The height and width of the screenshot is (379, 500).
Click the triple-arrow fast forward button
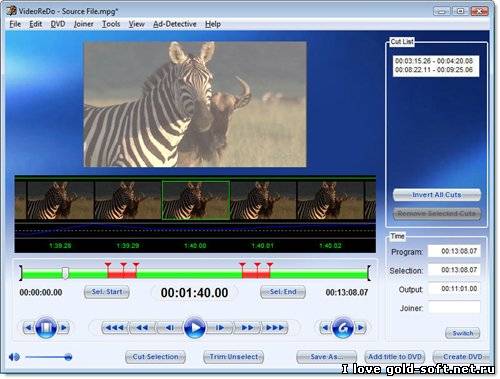(274, 328)
